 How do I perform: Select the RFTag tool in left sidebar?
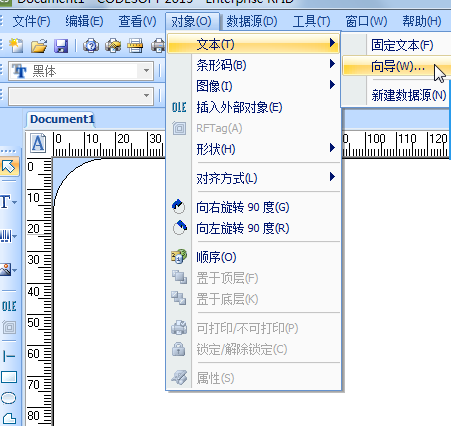(x=9, y=327)
